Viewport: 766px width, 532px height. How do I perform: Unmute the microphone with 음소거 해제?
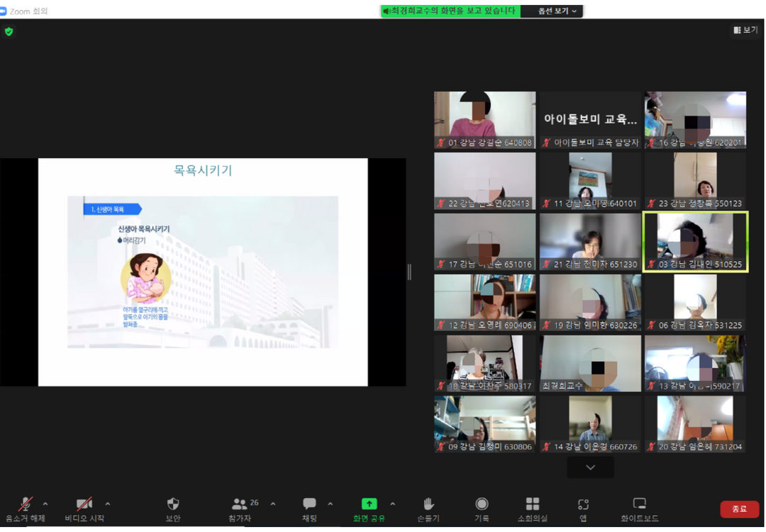point(25,509)
